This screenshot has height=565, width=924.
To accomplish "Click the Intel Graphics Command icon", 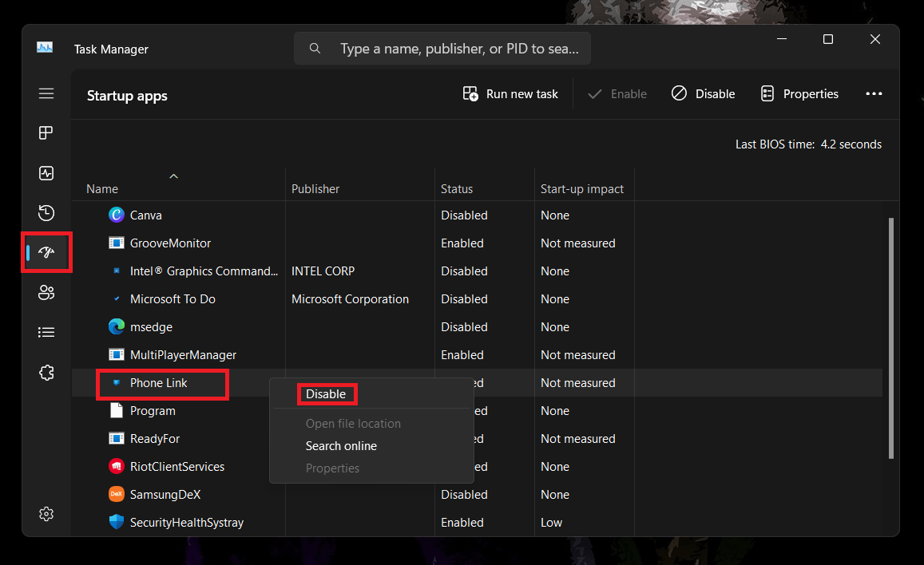I will click(x=117, y=271).
